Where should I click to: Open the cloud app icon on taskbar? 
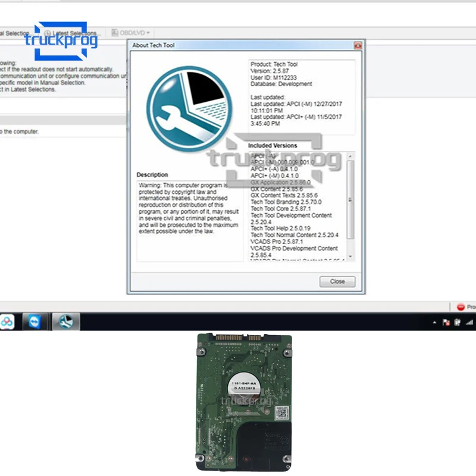7,322
